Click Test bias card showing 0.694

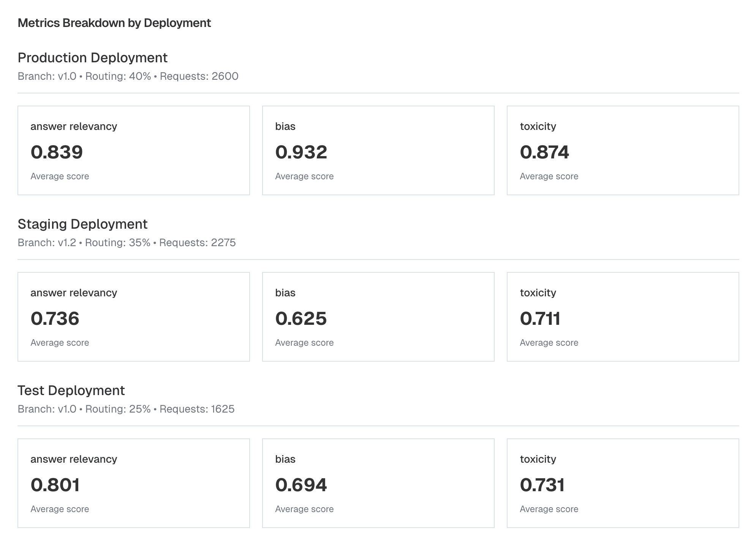378,483
